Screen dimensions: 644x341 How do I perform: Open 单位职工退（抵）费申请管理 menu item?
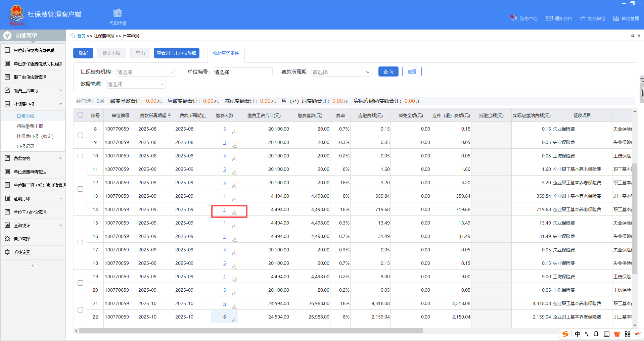click(33, 185)
